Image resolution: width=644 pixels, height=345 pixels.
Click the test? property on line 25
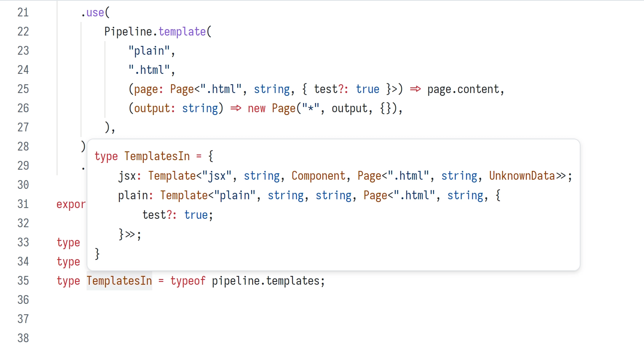[x=328, y=89]
